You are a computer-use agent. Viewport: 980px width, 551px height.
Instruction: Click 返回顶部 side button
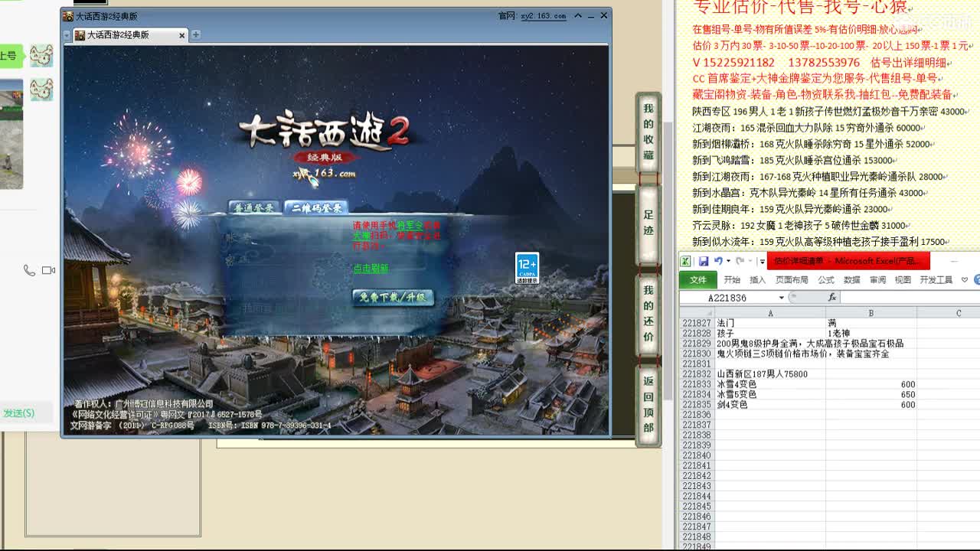pyautogui.click(x=648, y=404)
